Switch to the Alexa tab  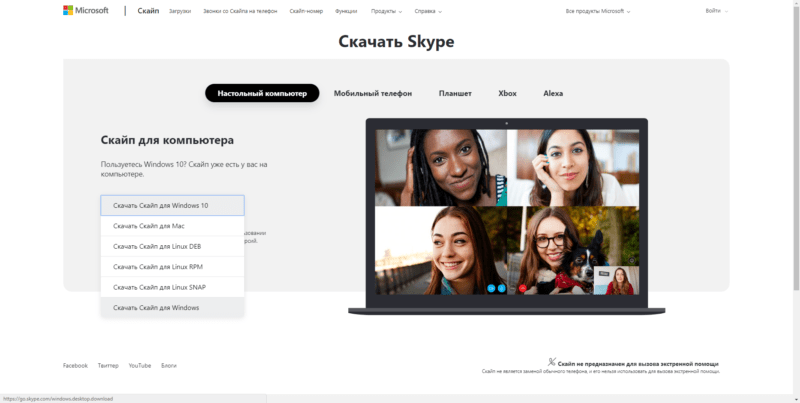pos(553,93)
